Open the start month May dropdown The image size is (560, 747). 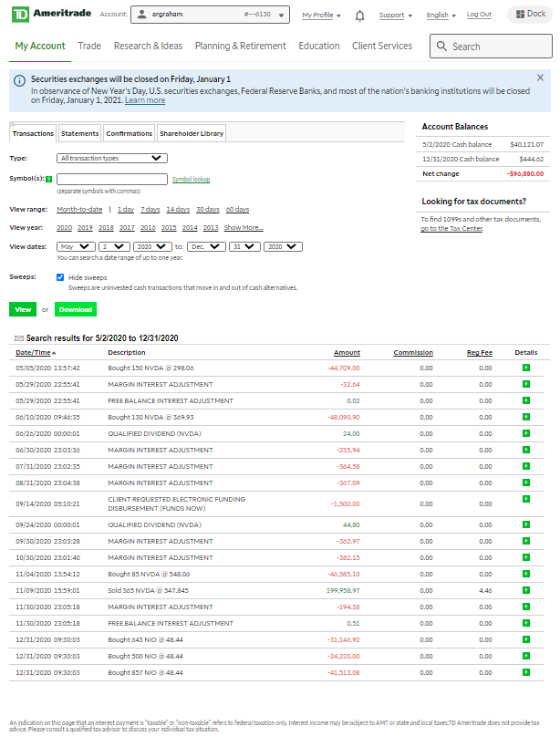pos(76,246)
